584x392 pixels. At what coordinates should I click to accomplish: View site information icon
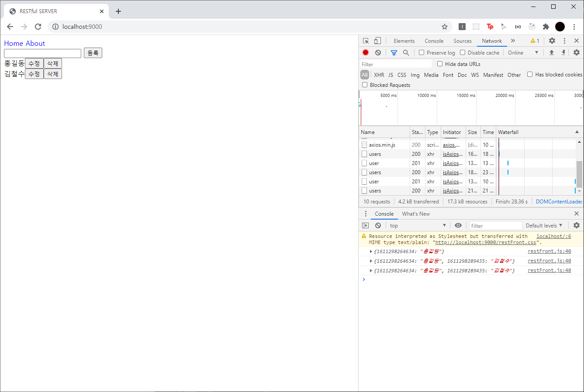click(55, 27)
